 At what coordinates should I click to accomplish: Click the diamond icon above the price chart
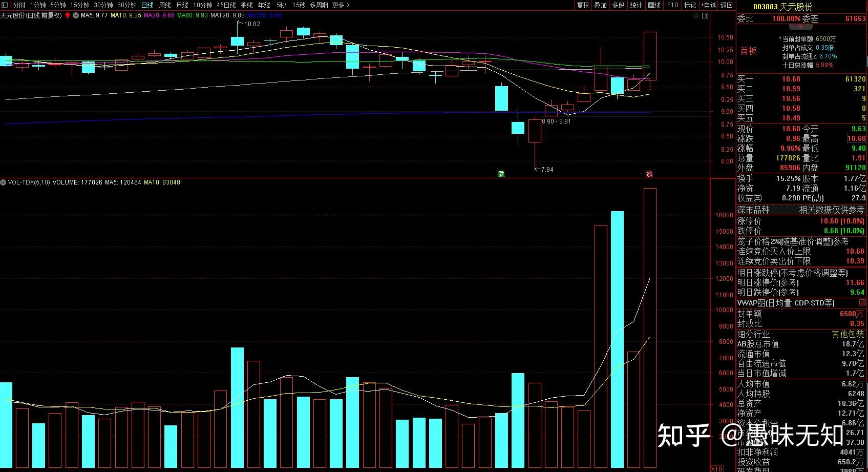[x=696, y=16]
